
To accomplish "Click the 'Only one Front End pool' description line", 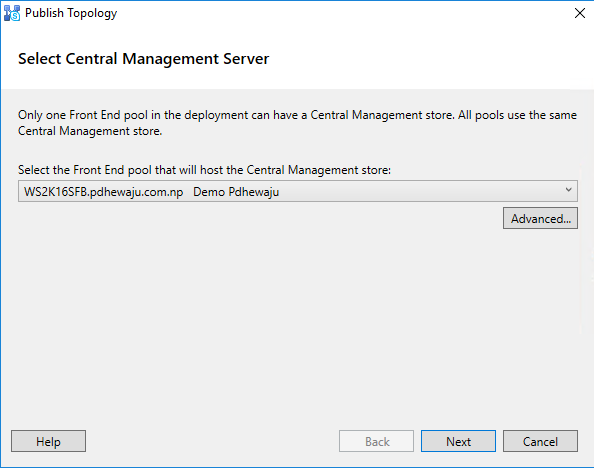I will click(x=297, y=115).
